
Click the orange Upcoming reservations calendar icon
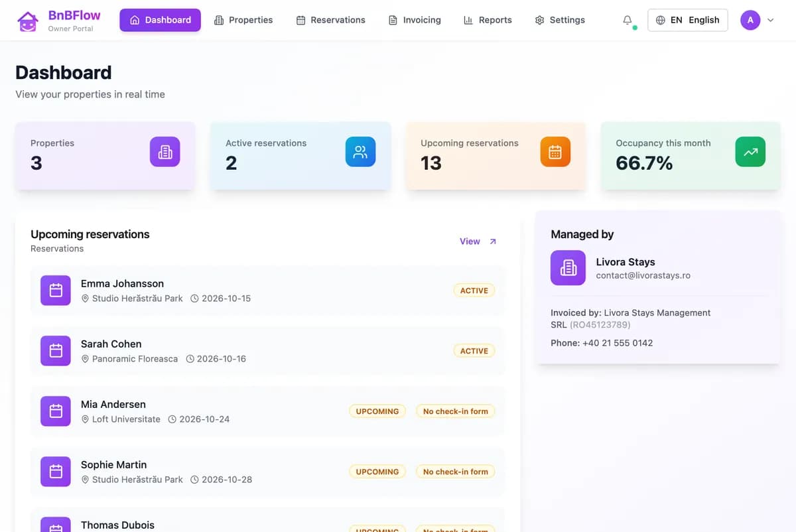tap(555, 152)
